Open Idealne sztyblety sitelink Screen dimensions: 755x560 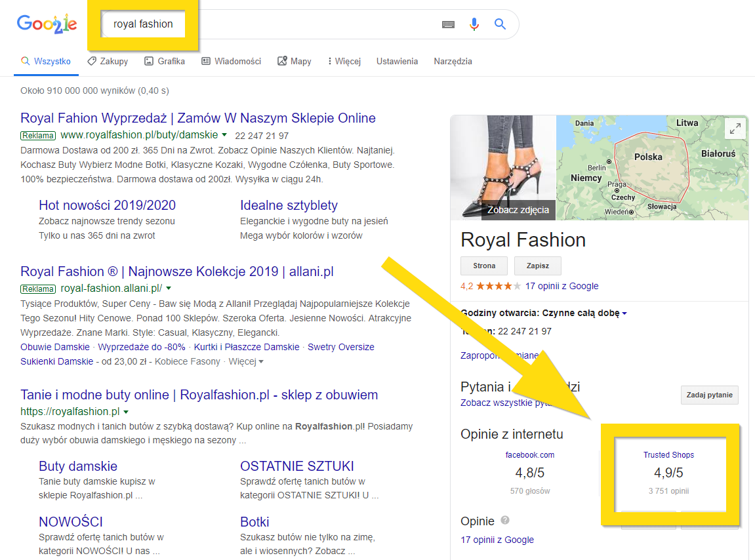pos(289,205)
